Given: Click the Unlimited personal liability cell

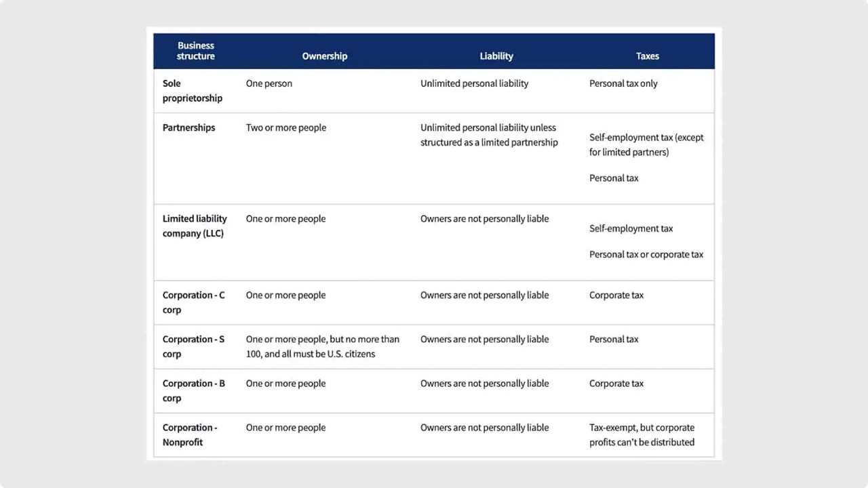Looking at the screenshot, I should tap(474, 83).
